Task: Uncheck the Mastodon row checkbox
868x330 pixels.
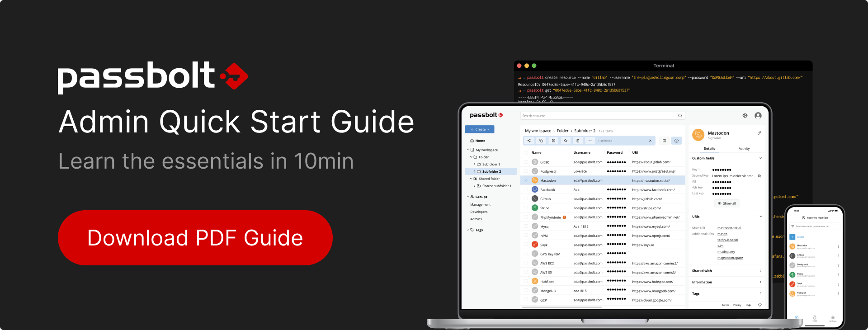Action: pos(526,180)
